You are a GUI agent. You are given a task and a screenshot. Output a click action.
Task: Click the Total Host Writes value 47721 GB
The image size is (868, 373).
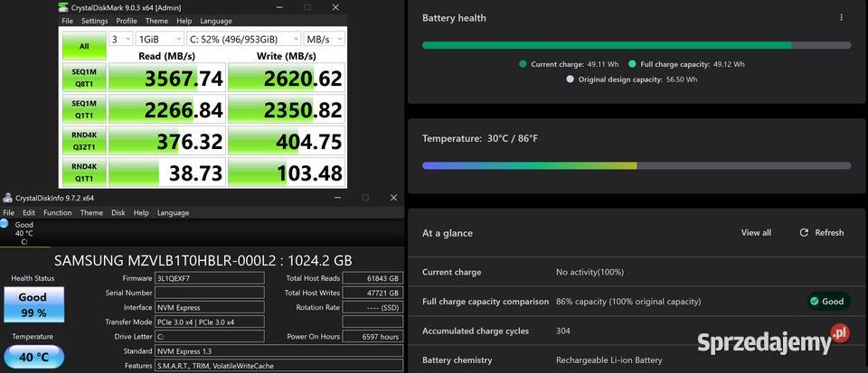373,293
